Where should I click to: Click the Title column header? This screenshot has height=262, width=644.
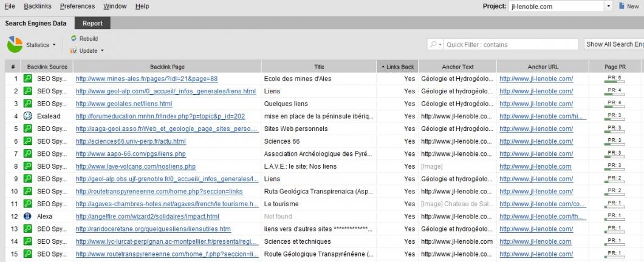point(319,67)
